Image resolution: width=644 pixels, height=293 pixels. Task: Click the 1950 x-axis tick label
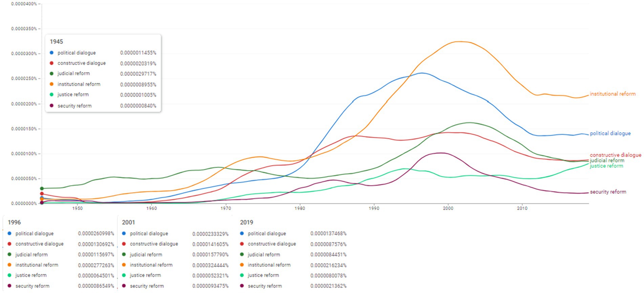(77, 208)
